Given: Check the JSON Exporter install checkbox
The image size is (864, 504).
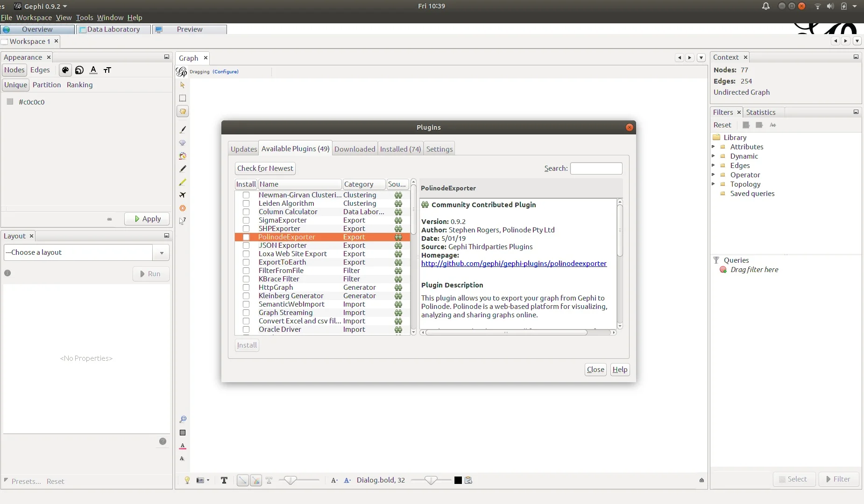Looking at the screenshot, I should pyautogui.click(x=246, y=245).
